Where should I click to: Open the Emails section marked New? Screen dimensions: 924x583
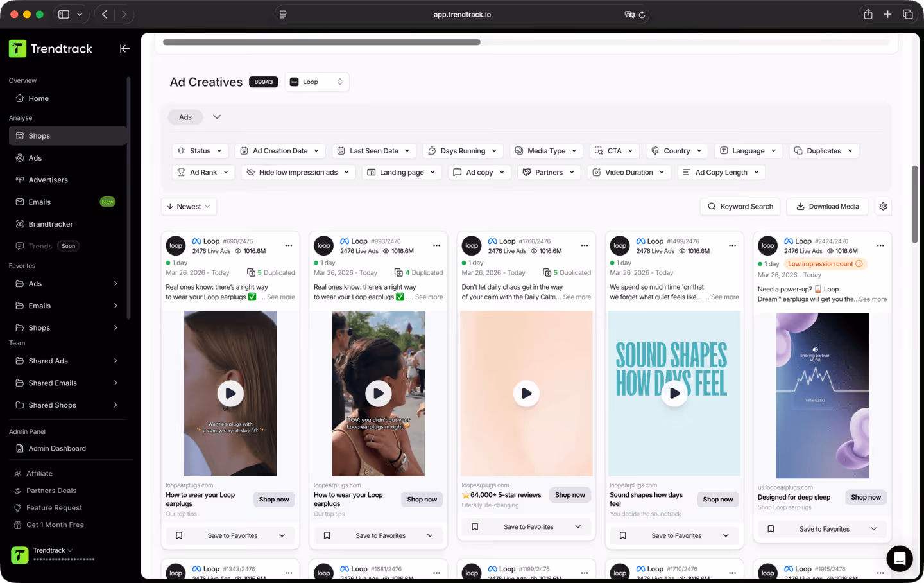40,202
